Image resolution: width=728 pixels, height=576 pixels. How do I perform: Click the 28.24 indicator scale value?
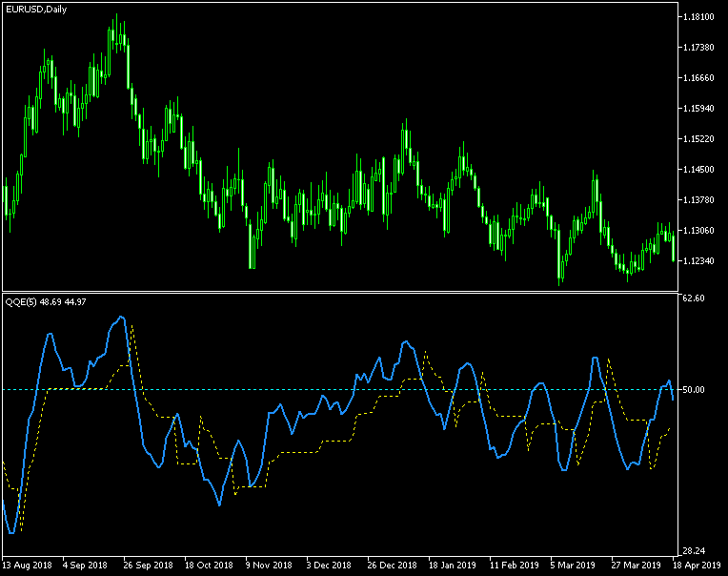pos(694,551)
